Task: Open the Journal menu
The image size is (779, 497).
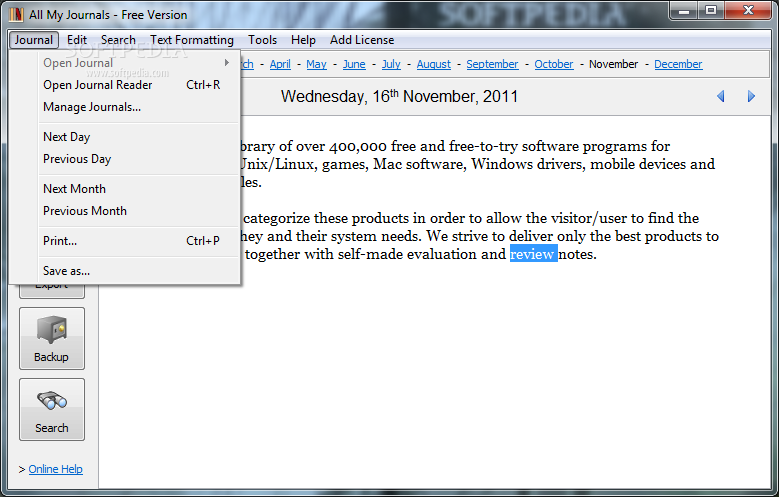Action: coord(34,40)
